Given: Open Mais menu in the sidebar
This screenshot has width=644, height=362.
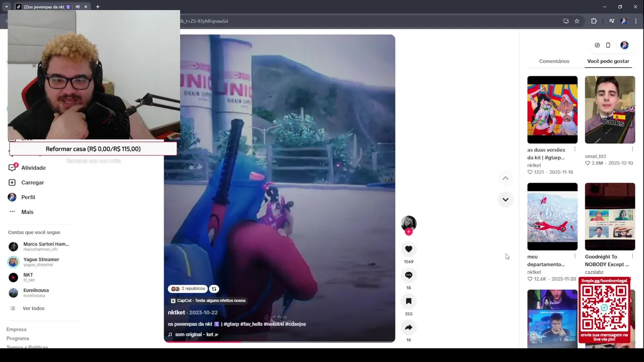Looking at the screenshot, I should (x=27, y=212).
